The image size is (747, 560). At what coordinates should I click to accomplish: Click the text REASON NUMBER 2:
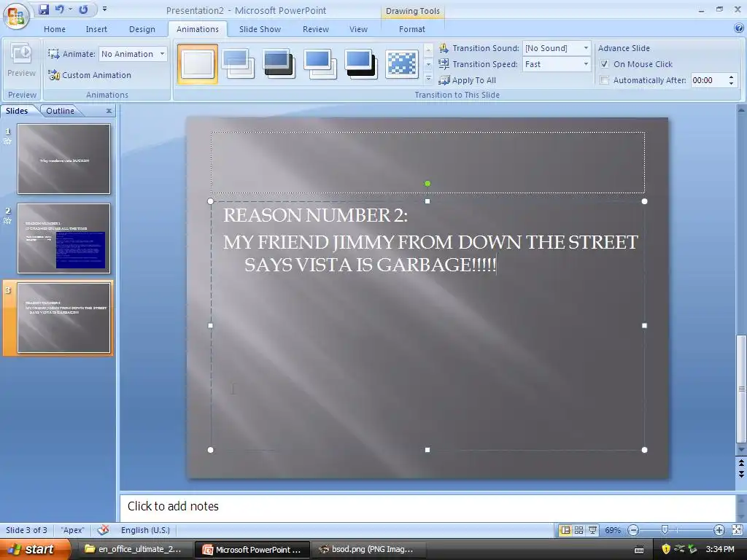315,215
